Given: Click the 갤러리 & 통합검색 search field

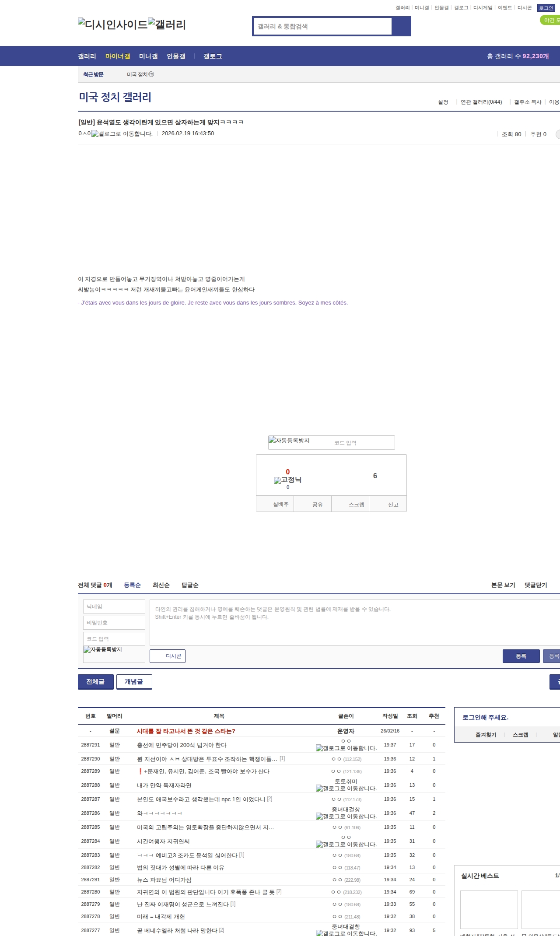Looking at the screenshot, I should [x=323, y=26].
